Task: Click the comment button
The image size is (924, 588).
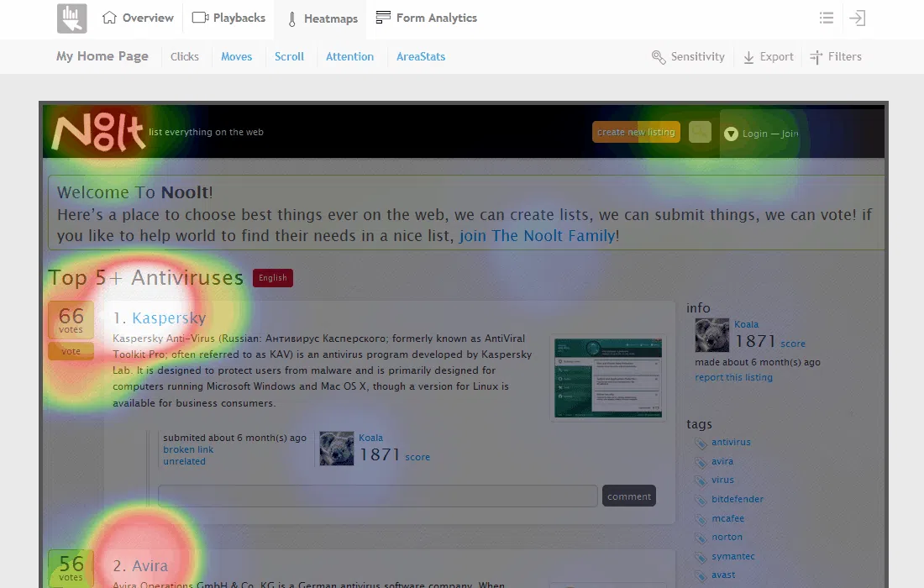Action: pyautogui.click(x=629, y=496)
